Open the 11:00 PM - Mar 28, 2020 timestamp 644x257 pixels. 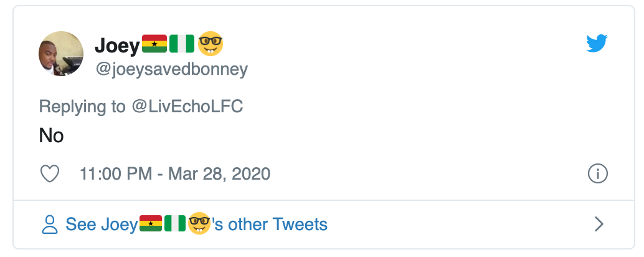(x=175, y=173)
